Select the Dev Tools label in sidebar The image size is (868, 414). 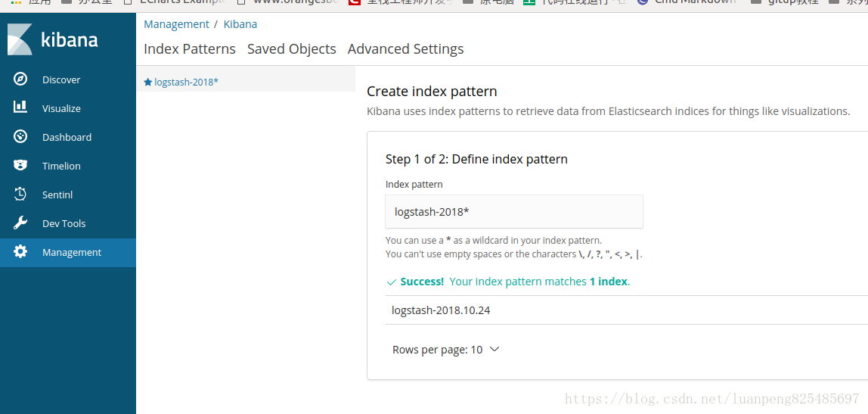coord(64,224)
